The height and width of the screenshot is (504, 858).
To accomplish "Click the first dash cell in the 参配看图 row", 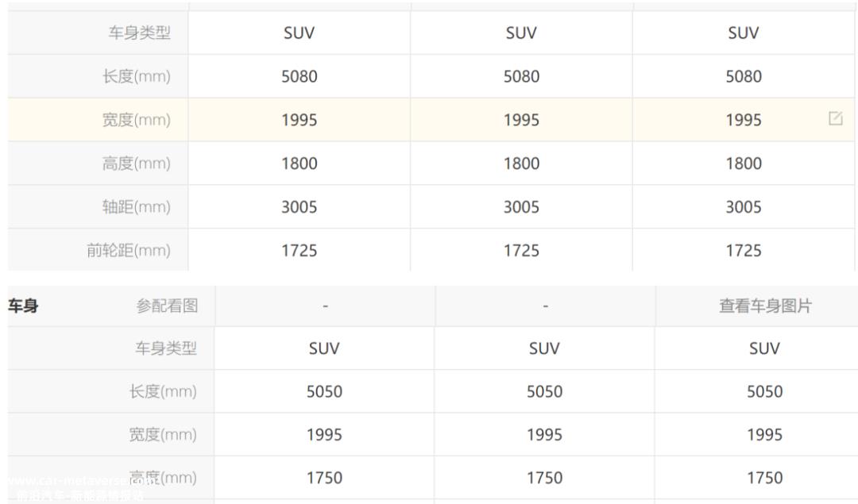I will tap(326, 306).
